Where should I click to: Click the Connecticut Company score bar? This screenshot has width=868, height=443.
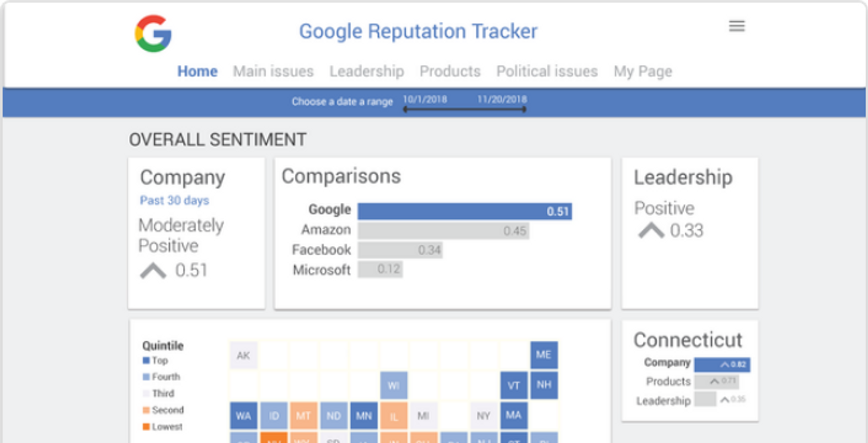[x=722, y=364]
